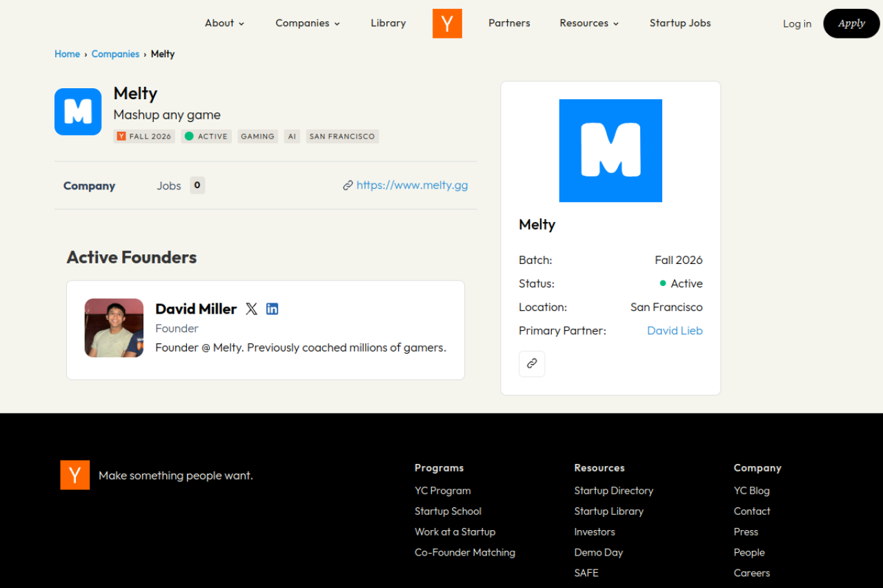Select the Company tab

89,185
